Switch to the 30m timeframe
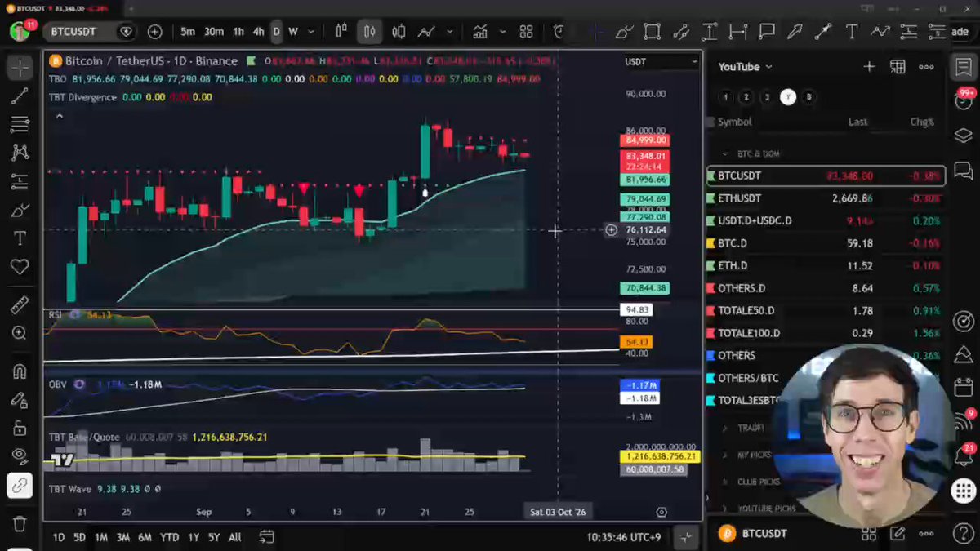980x551 pixels. [214, 32]
